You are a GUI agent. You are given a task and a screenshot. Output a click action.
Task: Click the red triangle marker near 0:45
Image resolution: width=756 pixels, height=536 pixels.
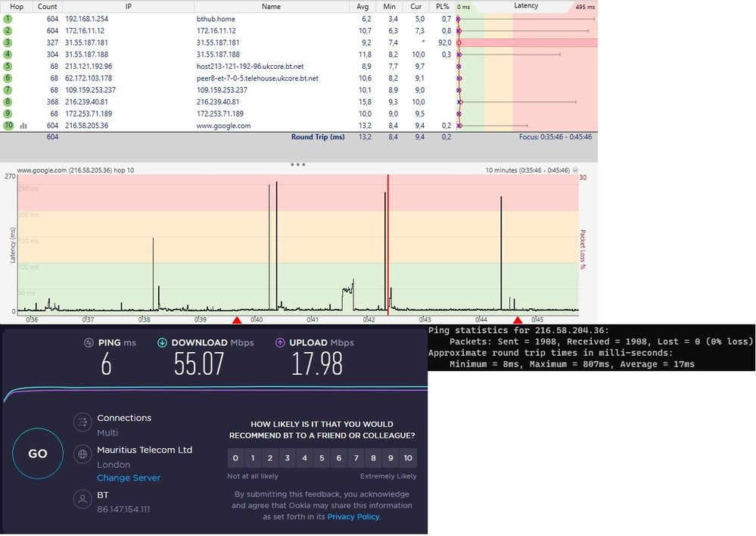518,320
